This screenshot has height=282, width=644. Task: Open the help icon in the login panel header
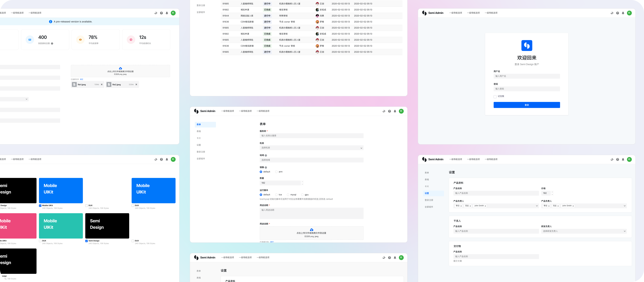(617, 13)
